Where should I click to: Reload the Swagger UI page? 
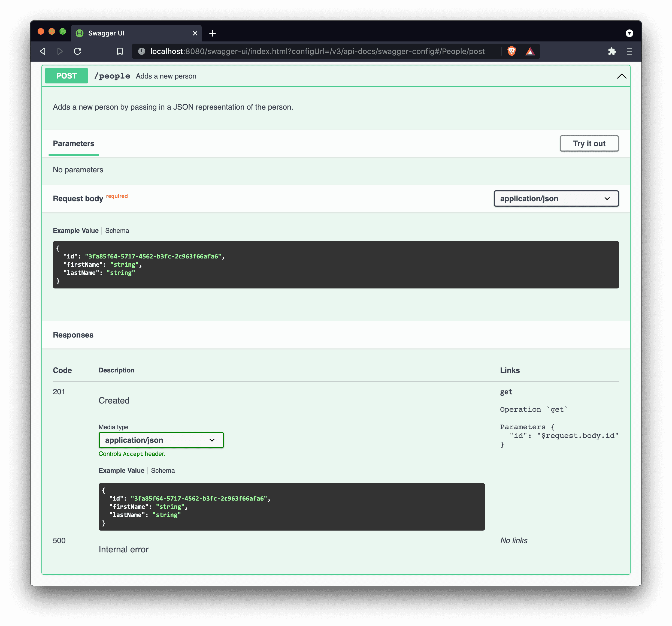point(77,52)
